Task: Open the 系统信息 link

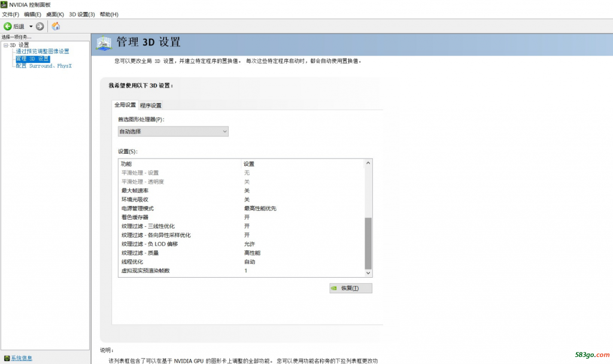Action: pos(22,358)
